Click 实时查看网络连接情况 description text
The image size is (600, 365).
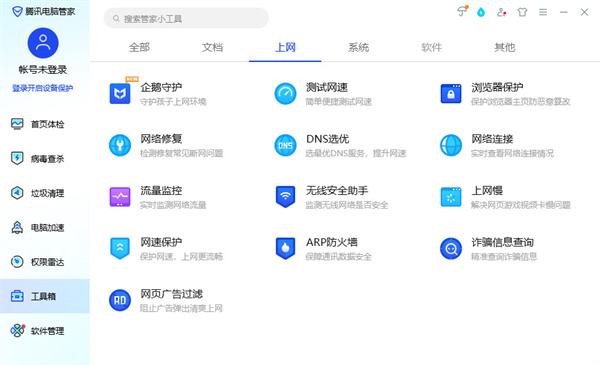coord(512,153)
